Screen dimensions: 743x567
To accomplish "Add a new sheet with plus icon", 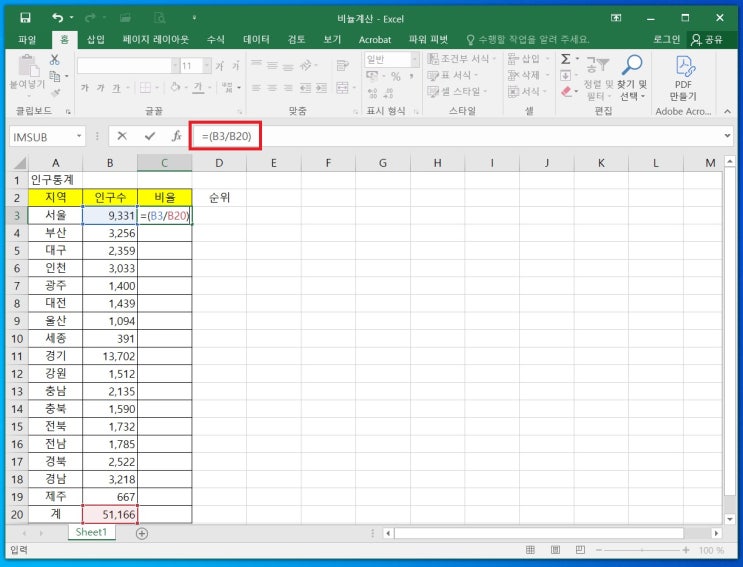I will click(x=141, y=533).
